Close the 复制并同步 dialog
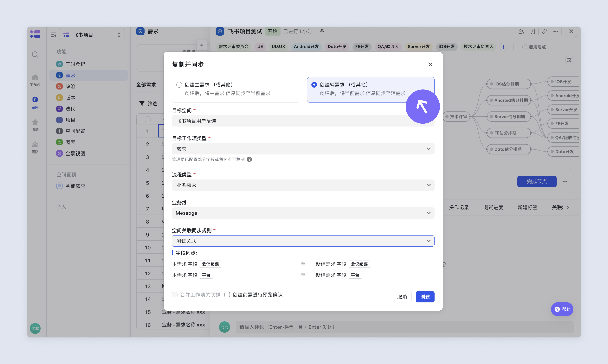The width and height of the screenshot is (608, 364). click(430, 64)
